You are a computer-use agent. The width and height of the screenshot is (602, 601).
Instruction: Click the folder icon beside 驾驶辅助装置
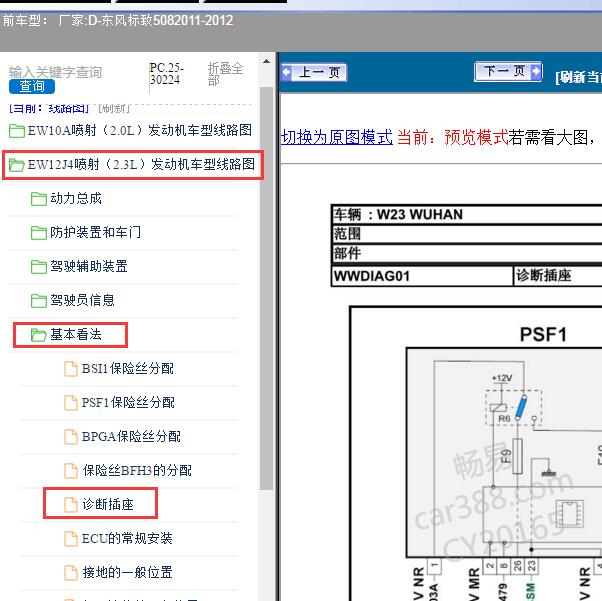click(39, 267)
